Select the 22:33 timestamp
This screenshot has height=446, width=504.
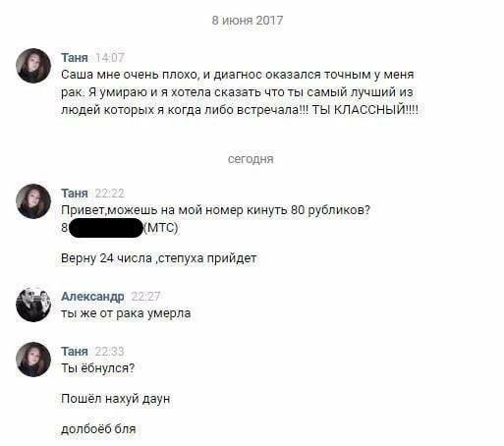[110, 352]
